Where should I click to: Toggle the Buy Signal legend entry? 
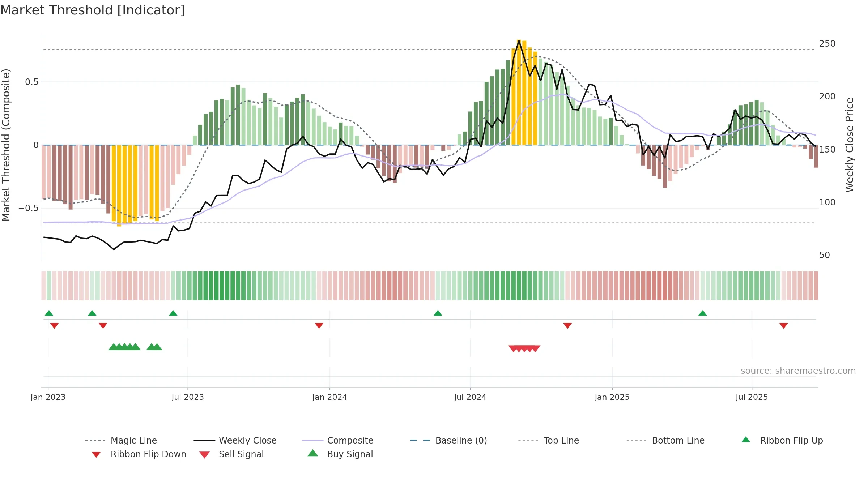(340, 454)
